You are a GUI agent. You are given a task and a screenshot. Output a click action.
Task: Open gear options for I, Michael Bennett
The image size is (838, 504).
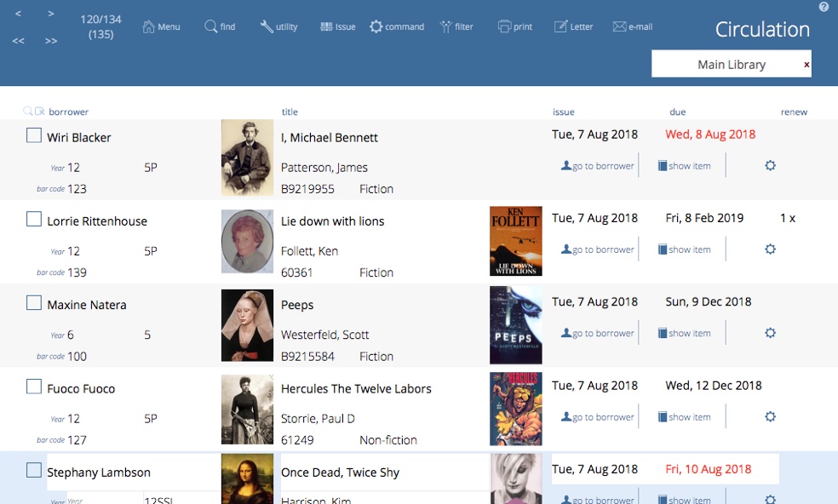click(770, 166)
